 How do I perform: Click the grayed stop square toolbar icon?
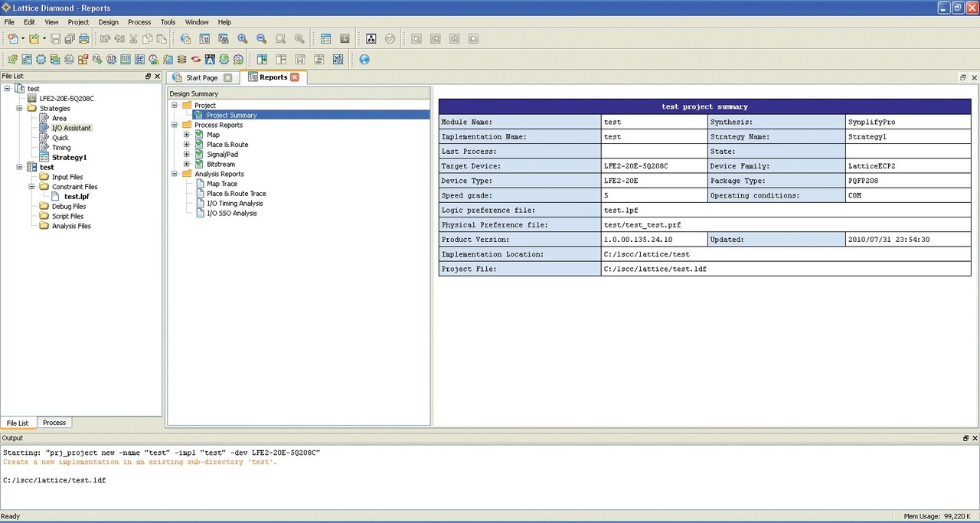473,39
